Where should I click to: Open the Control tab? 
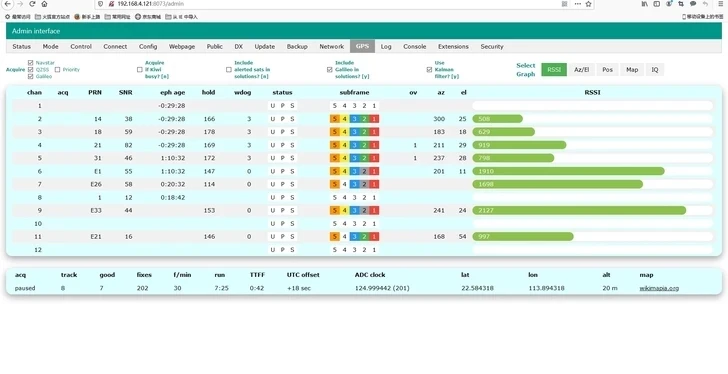pyautogui.click(x=81, y=46)
